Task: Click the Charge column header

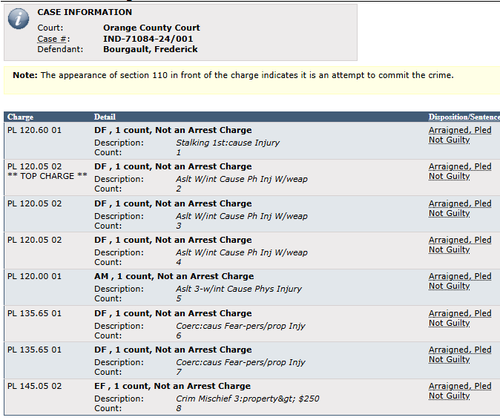Action: coord(20,117)
